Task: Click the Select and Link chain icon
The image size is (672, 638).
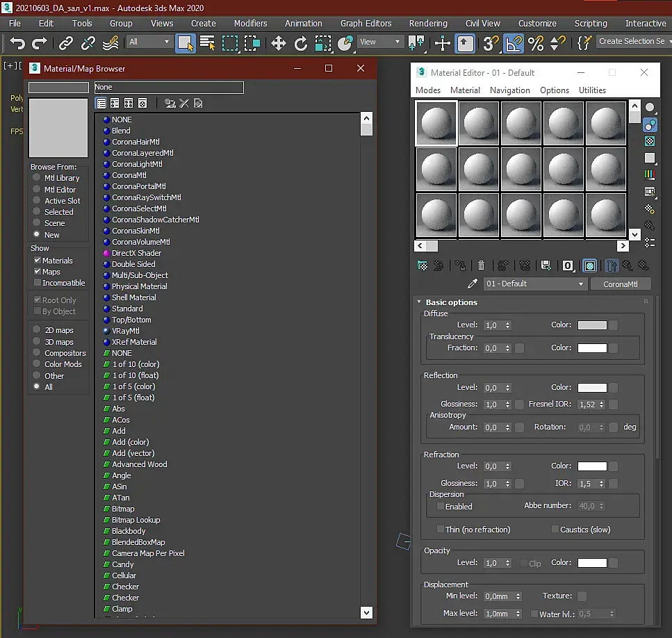Action: coord(66,44)
